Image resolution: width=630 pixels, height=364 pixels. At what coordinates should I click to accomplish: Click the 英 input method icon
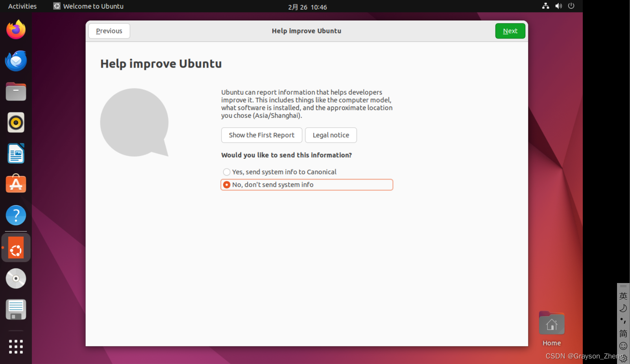[623, 296]
